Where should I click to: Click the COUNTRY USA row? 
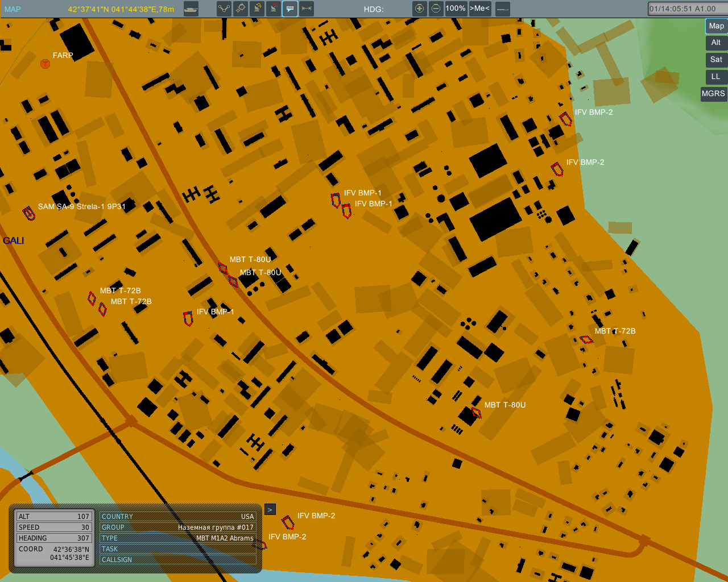tap(178, 516)
